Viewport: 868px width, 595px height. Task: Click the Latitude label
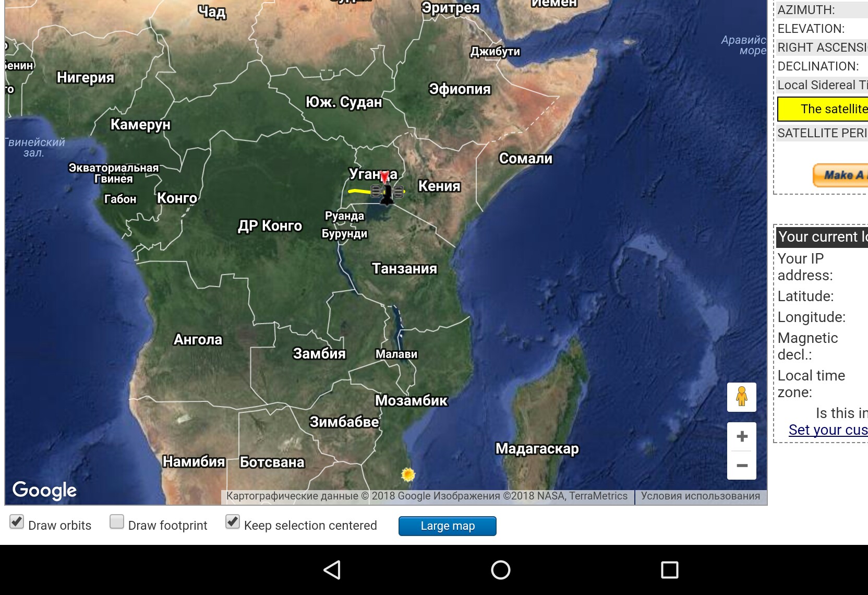[x=805, y=296]
